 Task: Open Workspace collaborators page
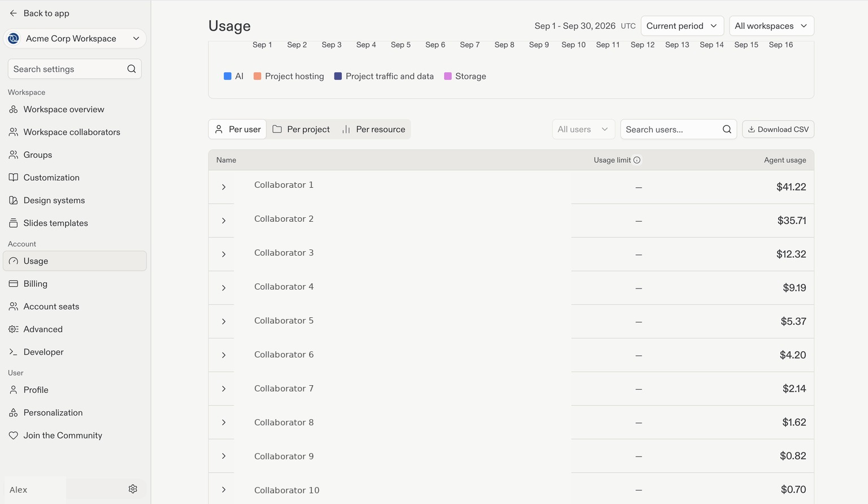(x=75, y=132)
